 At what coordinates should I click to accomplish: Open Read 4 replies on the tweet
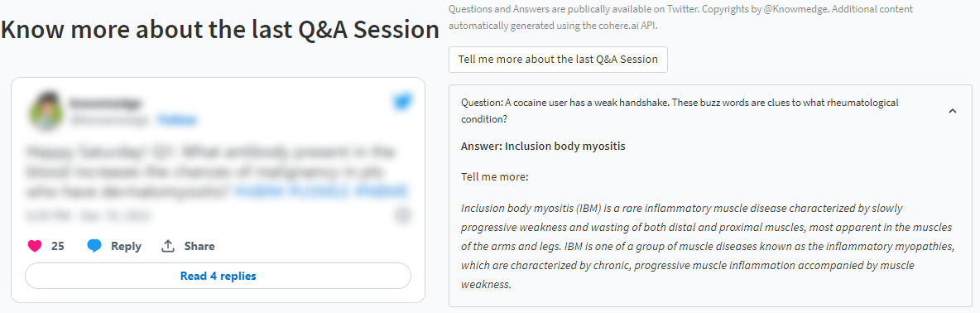pos(219,276)
